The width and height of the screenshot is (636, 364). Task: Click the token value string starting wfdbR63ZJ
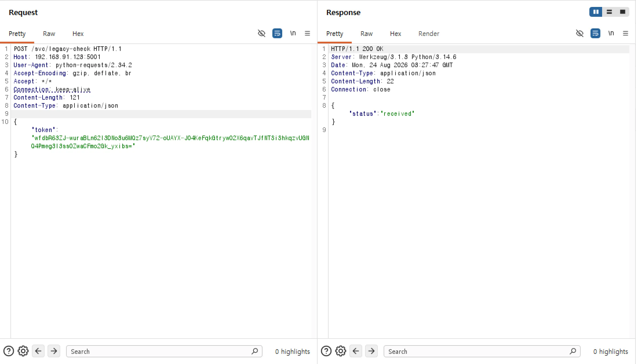click(170, 142)
